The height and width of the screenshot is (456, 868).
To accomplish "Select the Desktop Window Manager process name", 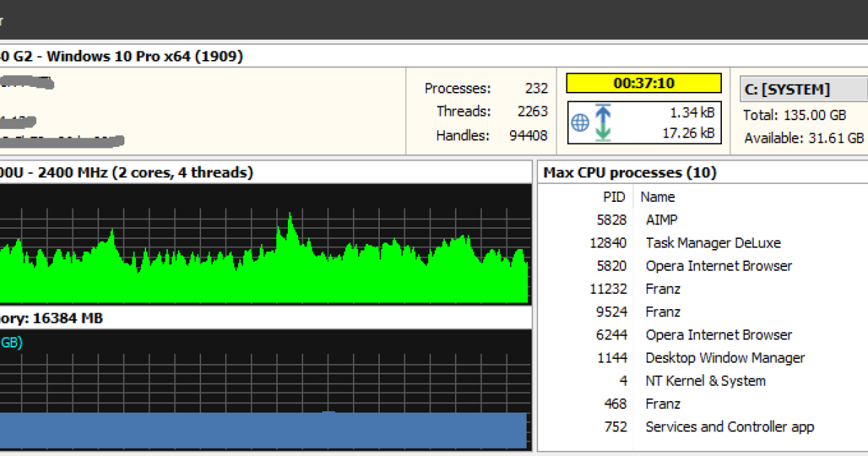I will click(x=726, y=358).
